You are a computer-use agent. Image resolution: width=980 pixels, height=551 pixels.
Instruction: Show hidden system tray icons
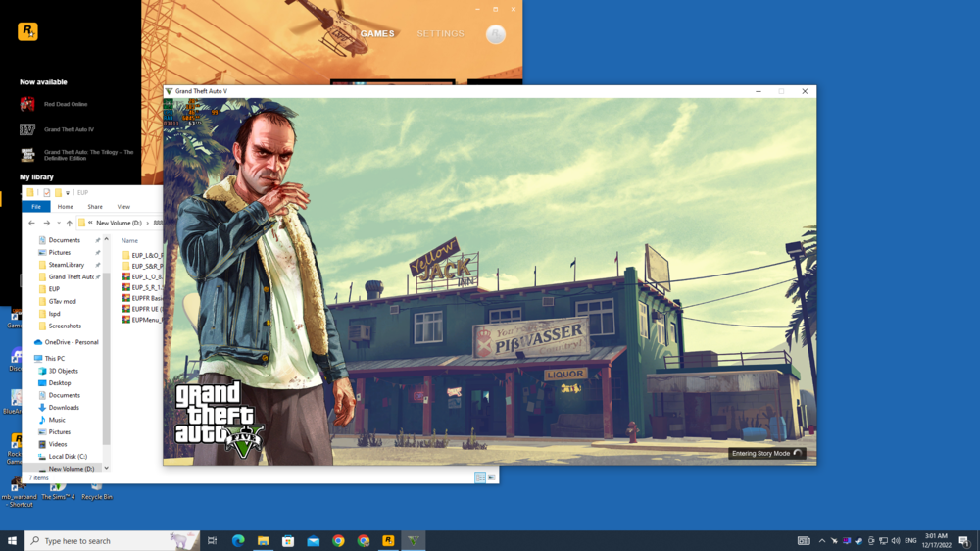(x=822, y=541)
